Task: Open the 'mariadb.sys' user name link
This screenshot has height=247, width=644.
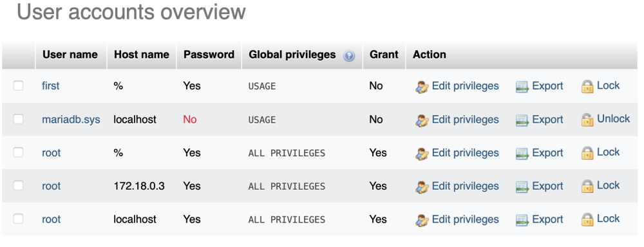Action: click(x=71, y=120)
